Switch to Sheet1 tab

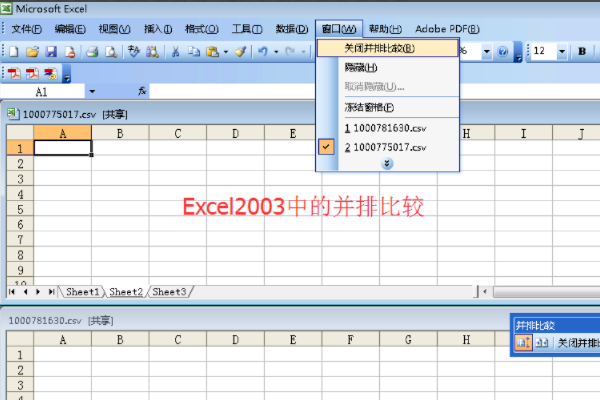coord(82,292)
